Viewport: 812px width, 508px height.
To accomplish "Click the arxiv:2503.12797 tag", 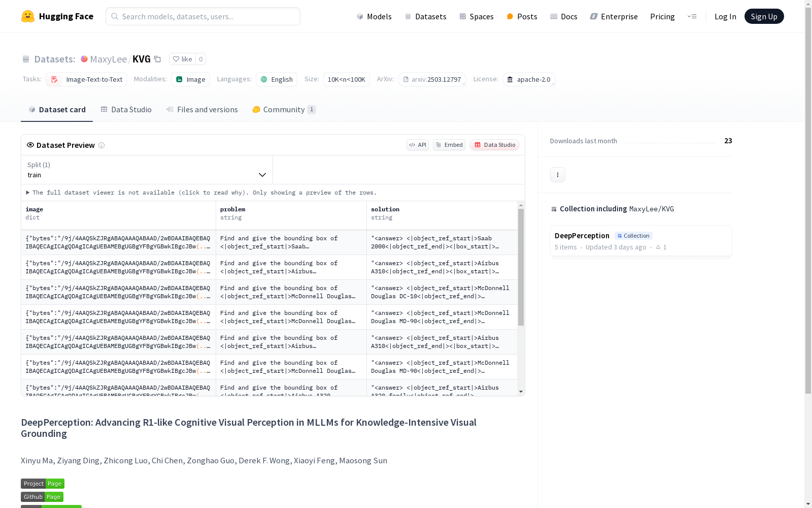I will click(432, 79).
